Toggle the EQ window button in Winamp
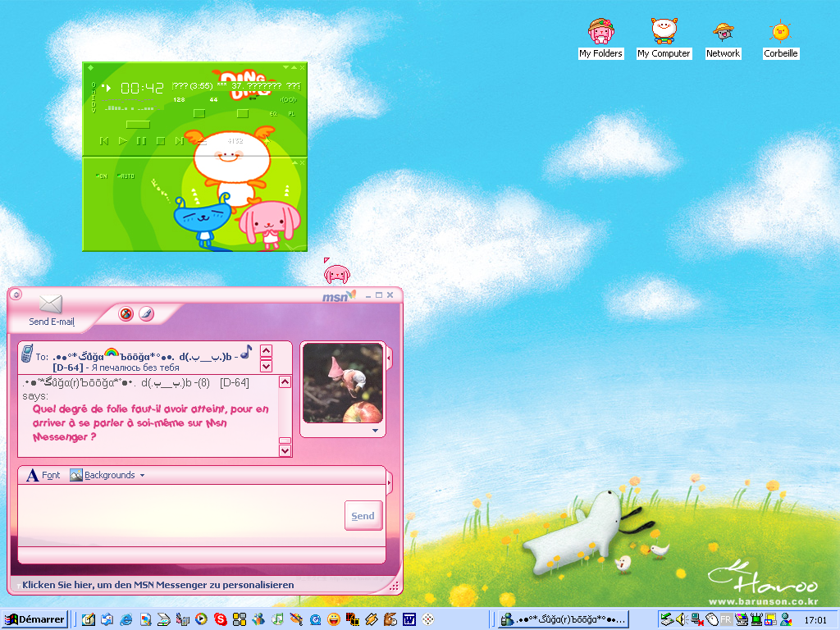Viewport: 840px width, 630px height. (x=273, y=114)
